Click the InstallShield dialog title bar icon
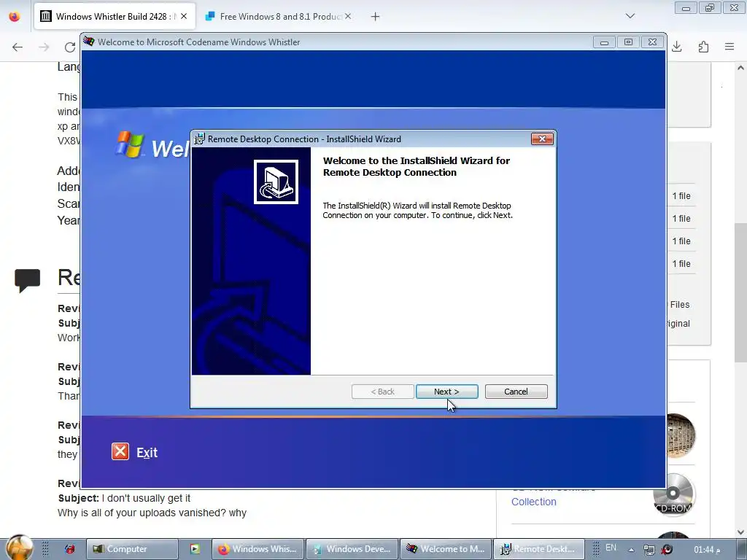Image resolution: width=747 pixels, height=560 pixels. pos(199,139)
